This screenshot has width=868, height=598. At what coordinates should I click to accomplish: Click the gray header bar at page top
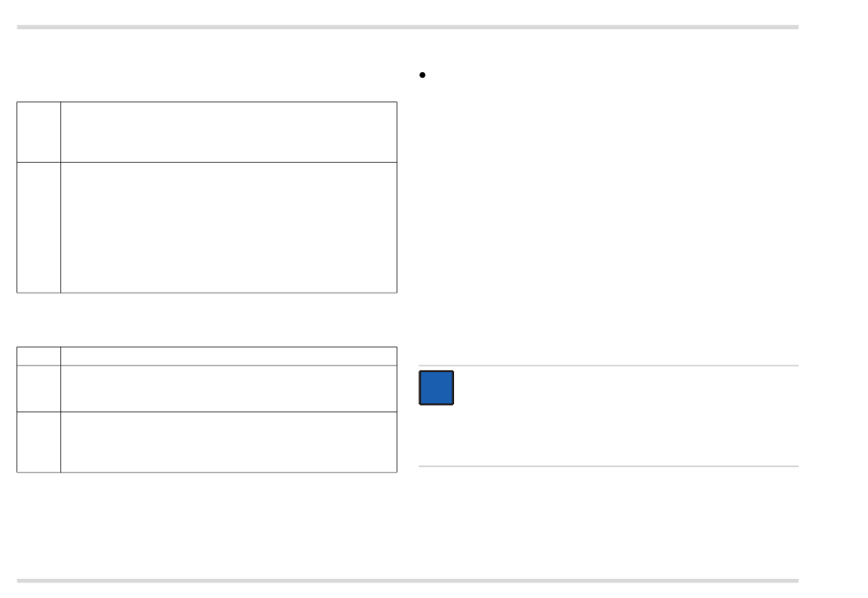(x=408, y=27)
